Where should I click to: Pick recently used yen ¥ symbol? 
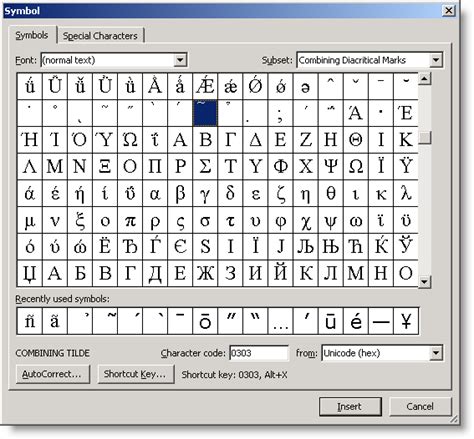406,321
